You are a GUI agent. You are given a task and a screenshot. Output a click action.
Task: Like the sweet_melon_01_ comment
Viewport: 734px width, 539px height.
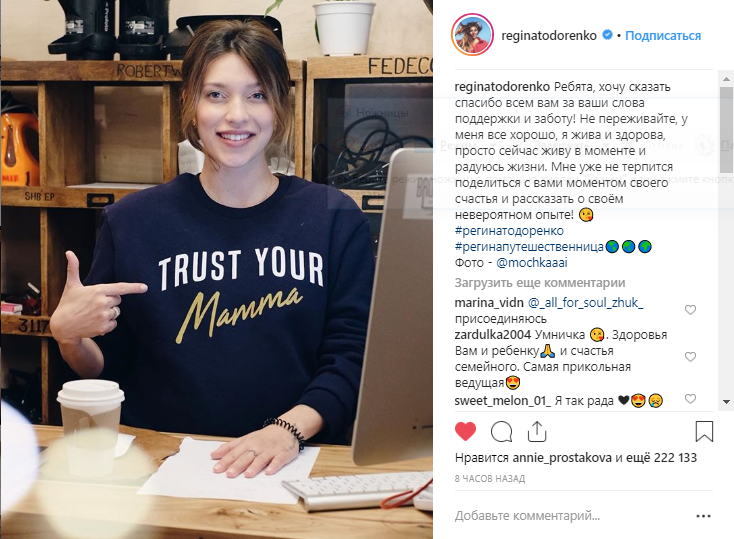pos(690,399)
